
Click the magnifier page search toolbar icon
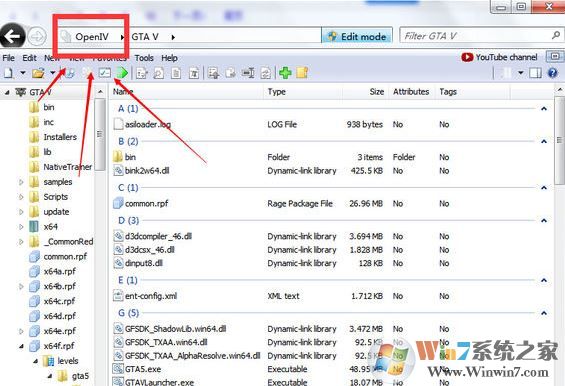click(158, 73)
